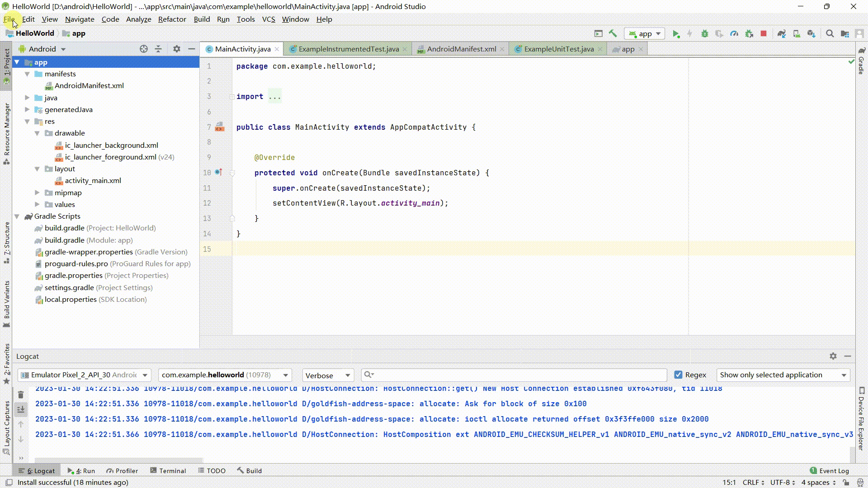Click inside the Logcat search field

click(497, 375)
